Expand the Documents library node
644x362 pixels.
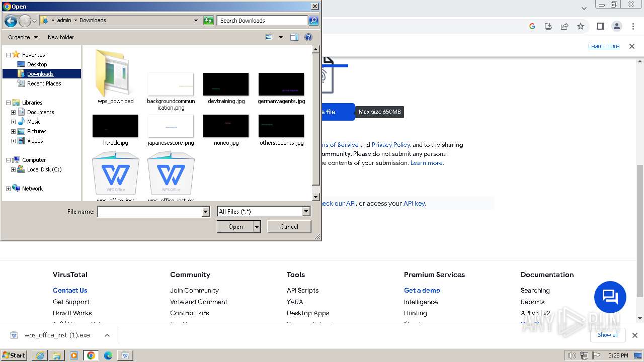[13, 112]
